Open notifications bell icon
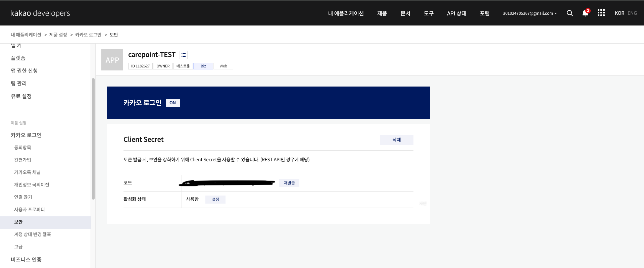The image size is (644, 268). [585, 13]
